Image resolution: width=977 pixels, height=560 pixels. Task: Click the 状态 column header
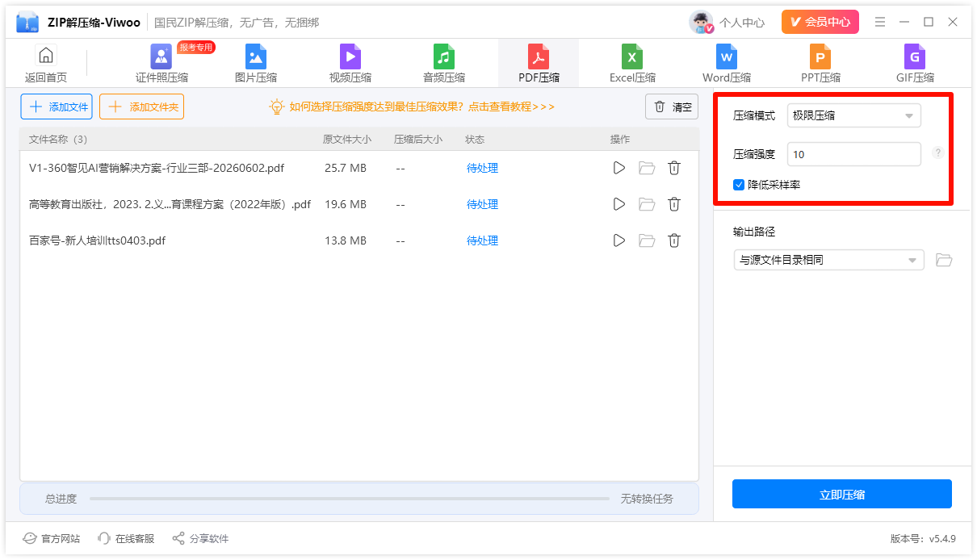475,140
